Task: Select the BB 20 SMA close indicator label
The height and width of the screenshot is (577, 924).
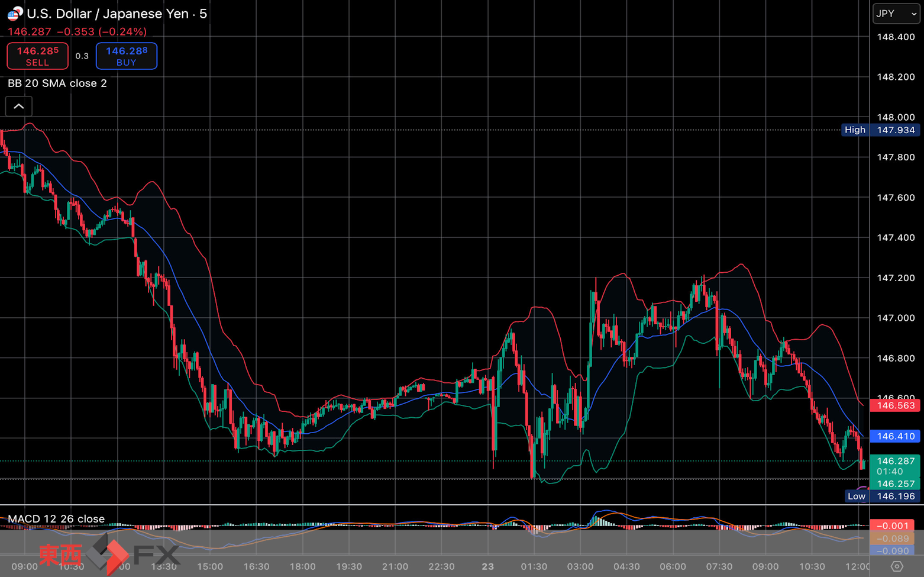Action: (57, 83)
